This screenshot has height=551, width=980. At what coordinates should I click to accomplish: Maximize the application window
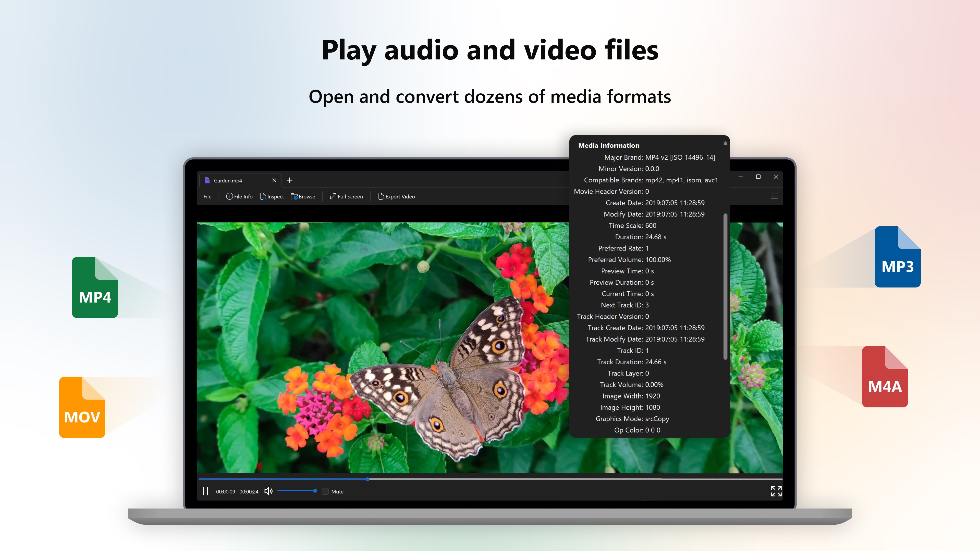(758, 177)
